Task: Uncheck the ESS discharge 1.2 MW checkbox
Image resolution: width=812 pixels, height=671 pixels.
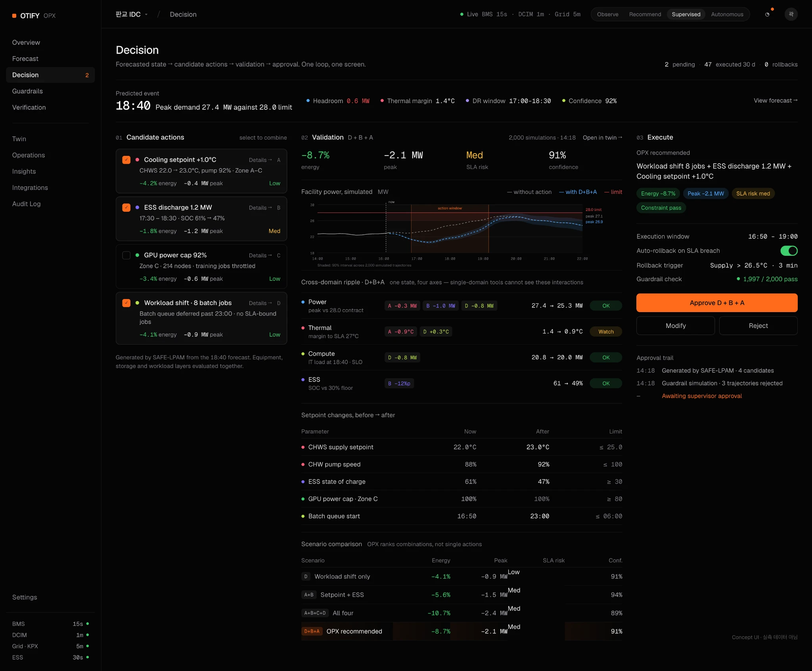Action: point(126,207)
